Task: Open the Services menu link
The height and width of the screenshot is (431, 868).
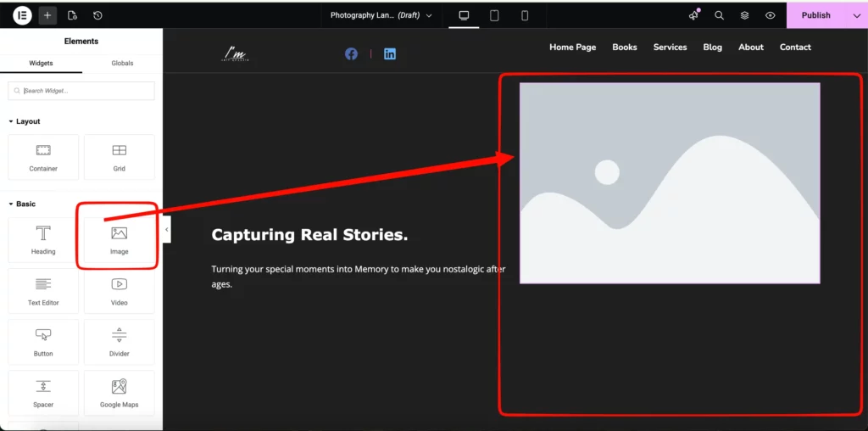Action: coord(670,48)
